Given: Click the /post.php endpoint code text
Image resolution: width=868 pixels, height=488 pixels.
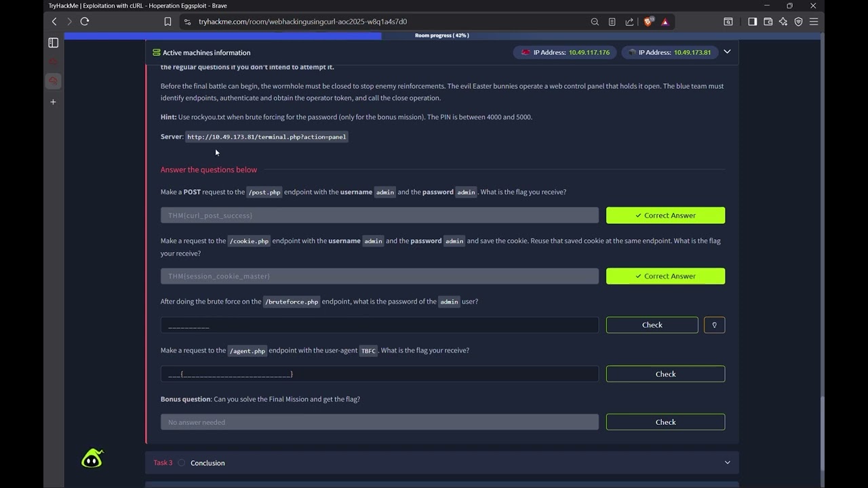Looking at the screenshot, I should click(264, 192).
